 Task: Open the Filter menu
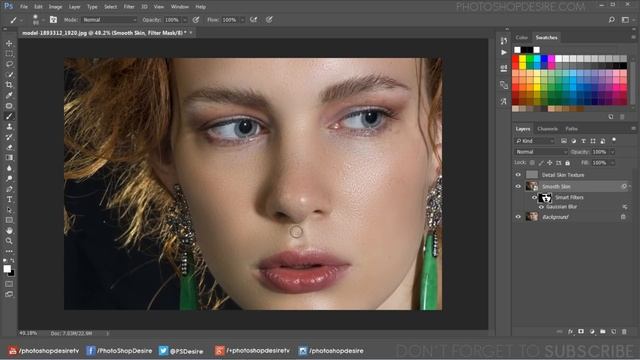click(x=129, y=7)
